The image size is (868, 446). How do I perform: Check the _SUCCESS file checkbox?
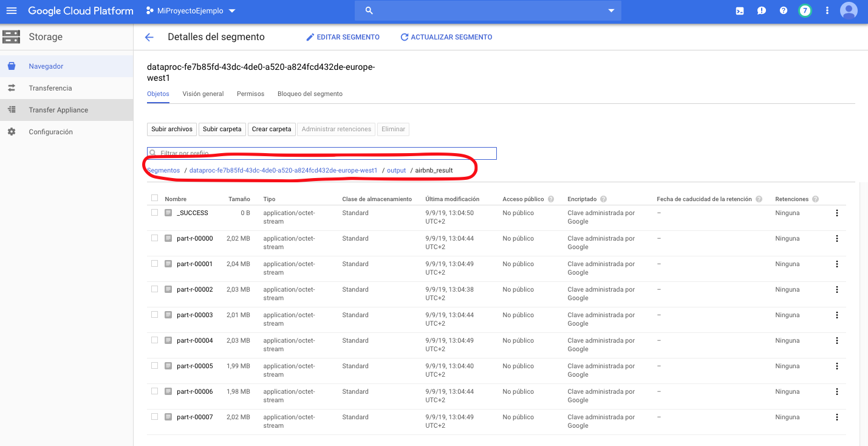coord(154,213)
